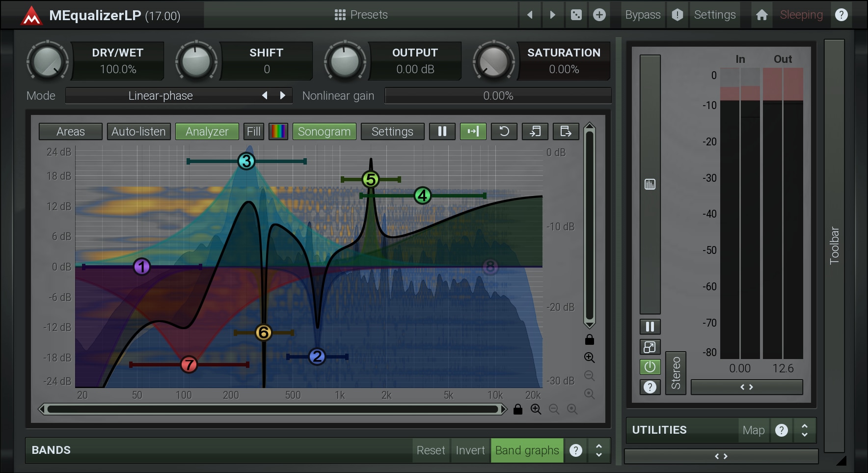Click the rainbow color spectrum icon
This screenshot has height=473, width=868.
click(x=278, y=132)
